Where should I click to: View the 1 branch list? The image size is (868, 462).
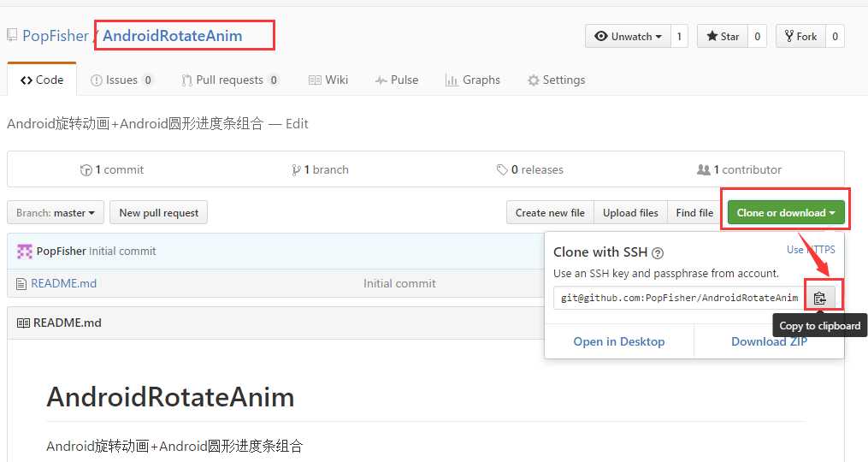click(320, 169)
